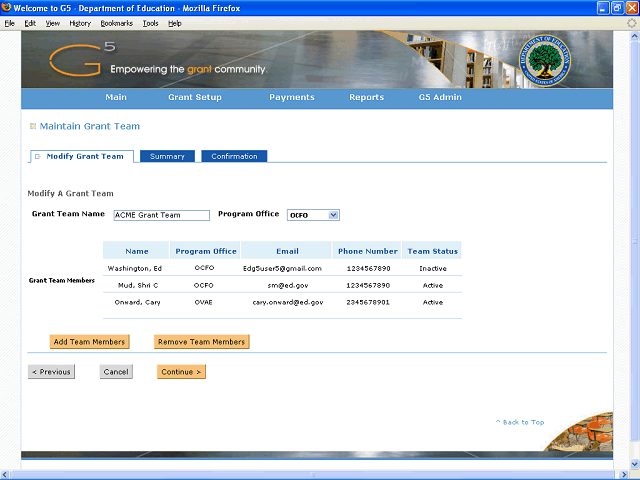Click the Department of Education seal
The width and height of the screenshot is (640, 480).
[544, 60]
